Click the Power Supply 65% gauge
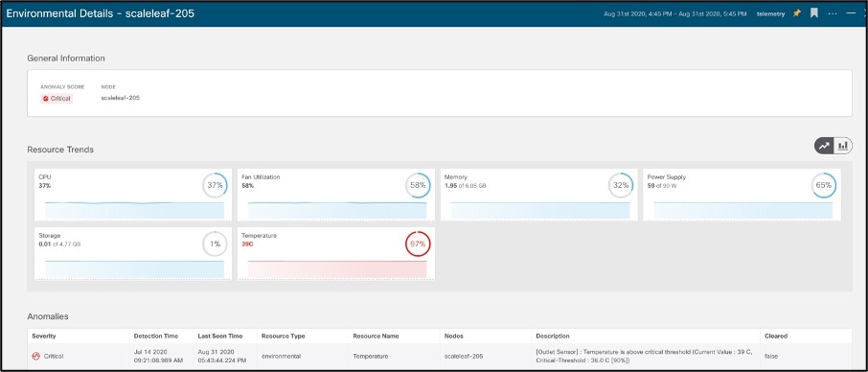868x372 pixels. click(x=824, y=185)
